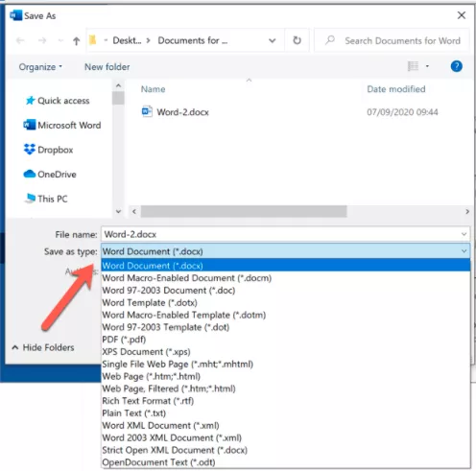This screenshot has width=476, height=471.
Task: Choose Single File Web Page option
Action: click(x=286, y=365)
